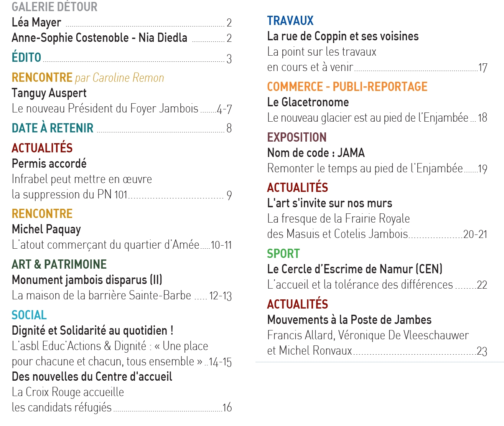The height and width of the screenshot is (426, 504).
Task: Open L'art s'invite sur nos murs article
Action: tap(330, 203)
